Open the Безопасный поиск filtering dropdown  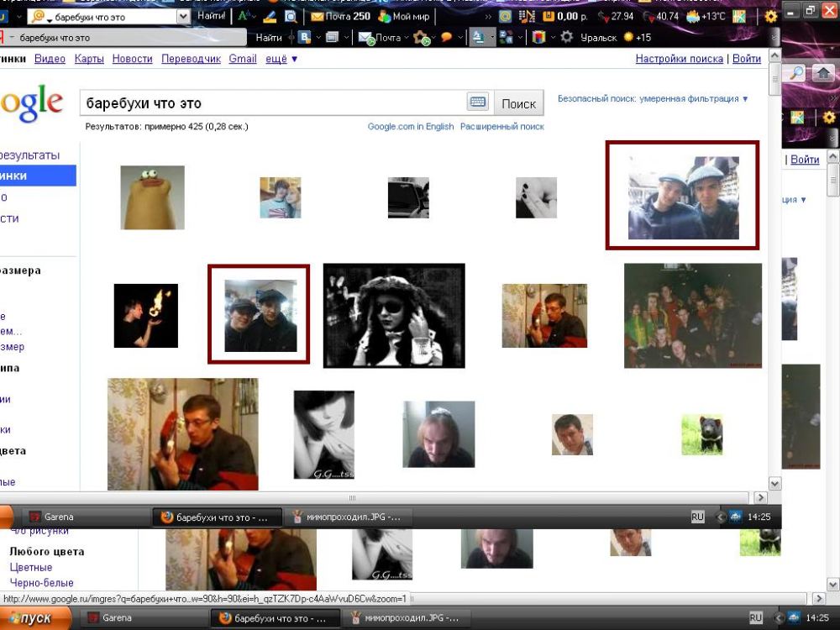coord(653,99)
